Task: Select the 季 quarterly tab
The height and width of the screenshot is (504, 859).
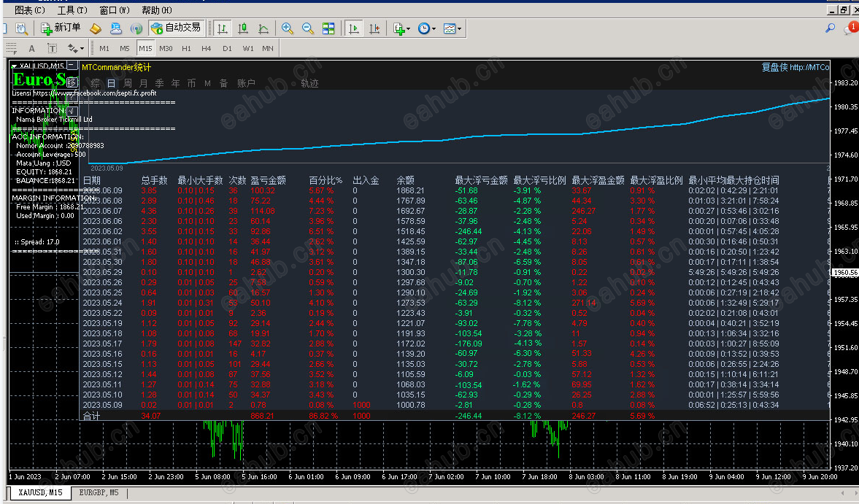Action: click(159, 83)
